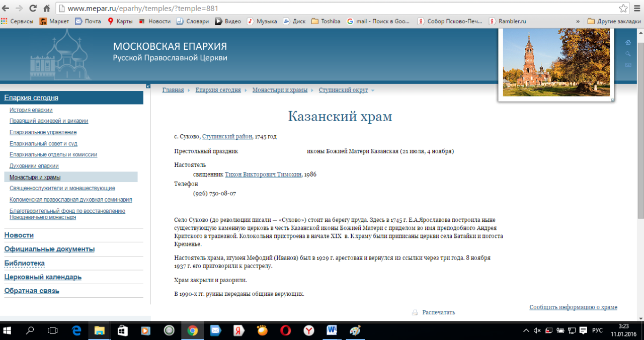This screenshot has height=340, width=644.
Task: Open История епархии in sidebar
Action: point(31,110)
